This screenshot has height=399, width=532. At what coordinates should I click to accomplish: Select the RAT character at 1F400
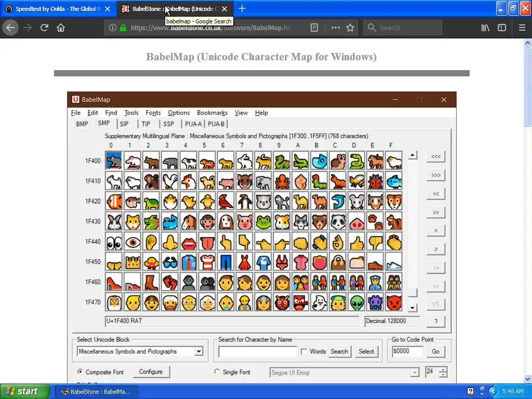click(x=114, y=161)
